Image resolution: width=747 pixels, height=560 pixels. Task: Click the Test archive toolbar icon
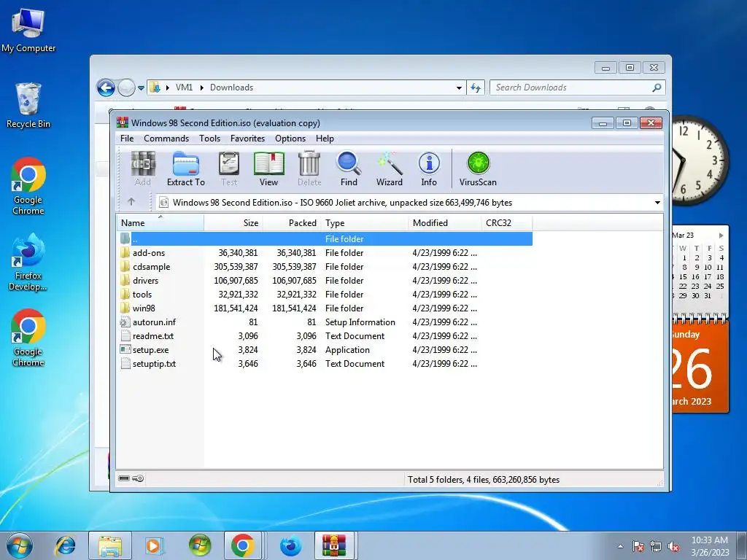pos(229,169)
